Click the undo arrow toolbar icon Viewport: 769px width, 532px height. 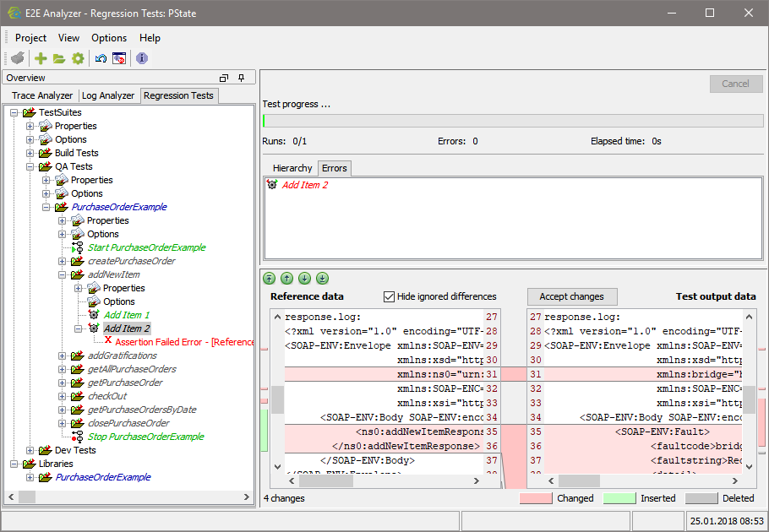99,58
